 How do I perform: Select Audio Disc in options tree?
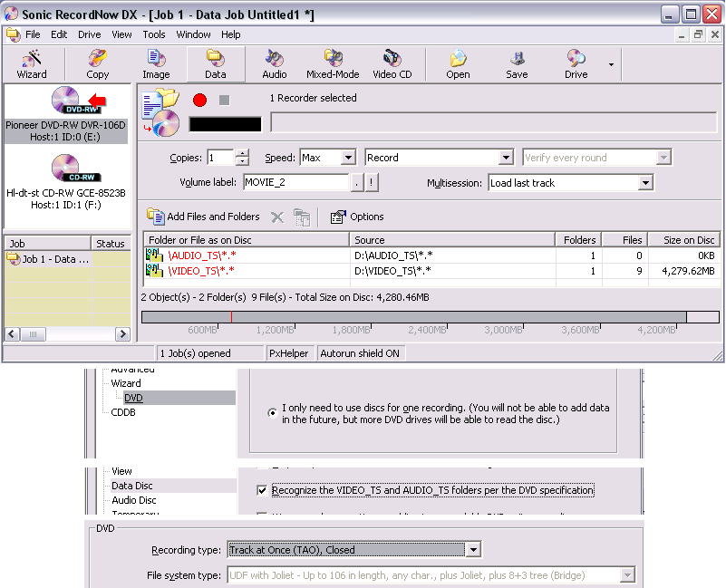(x=134, y=500)
